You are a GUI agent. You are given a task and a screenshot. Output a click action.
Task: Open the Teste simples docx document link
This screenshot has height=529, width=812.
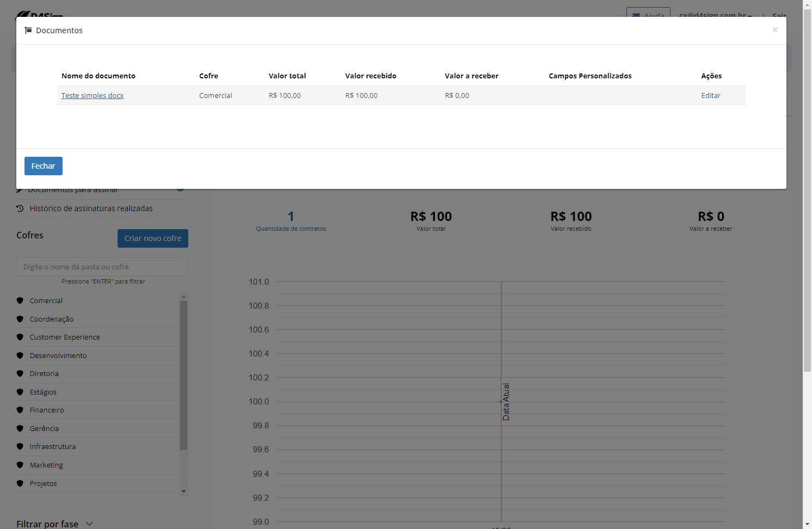(93, 95)
